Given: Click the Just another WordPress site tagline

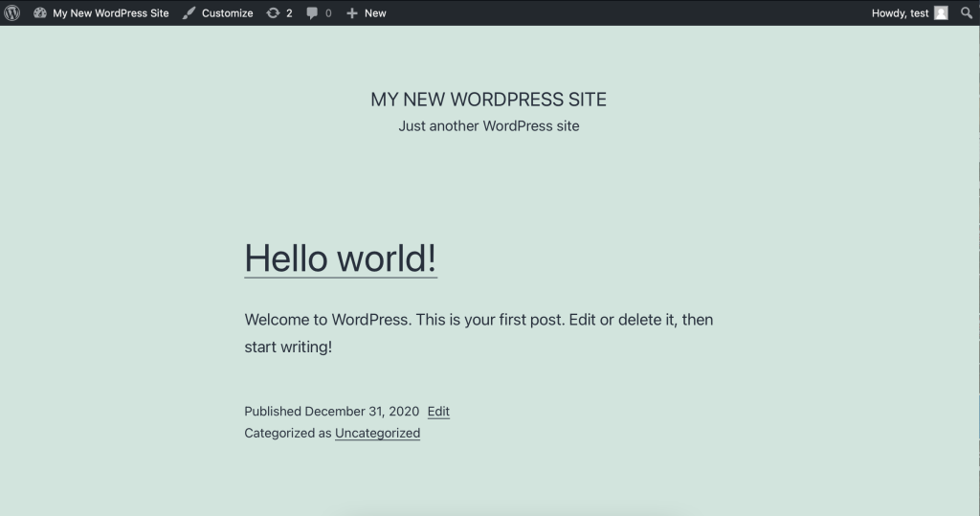Looking at the screenshot, I should [x=488, y=125].
